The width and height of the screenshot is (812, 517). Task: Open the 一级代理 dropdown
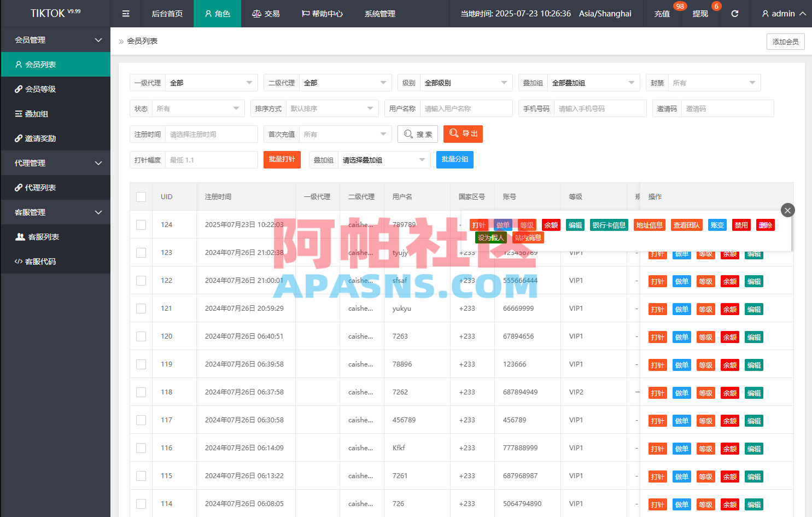(212, 83)
